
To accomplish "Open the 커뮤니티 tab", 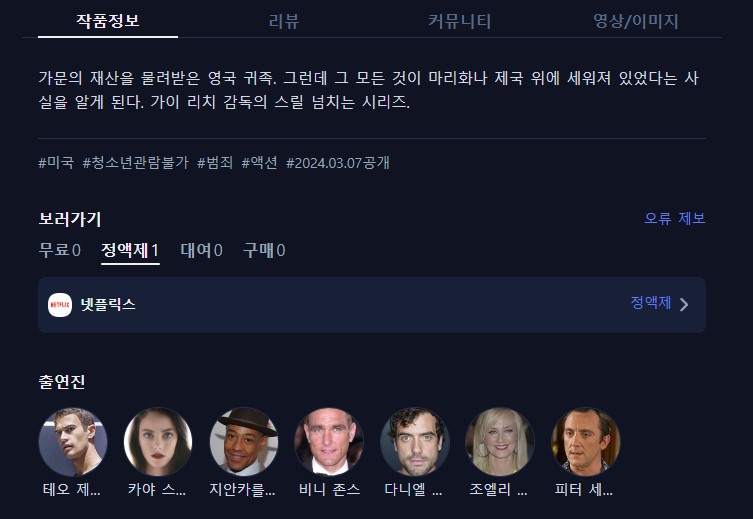I will click(x=460, y=21).
